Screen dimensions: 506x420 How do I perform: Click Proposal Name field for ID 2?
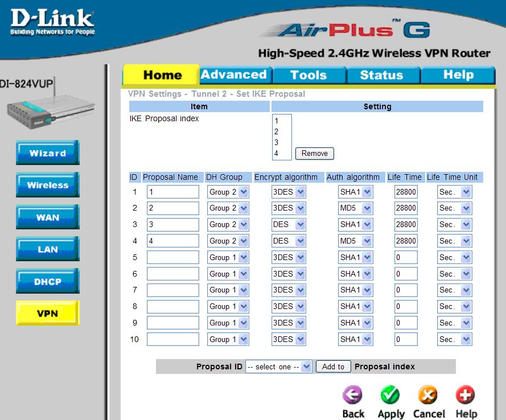[x=173, y=208]
